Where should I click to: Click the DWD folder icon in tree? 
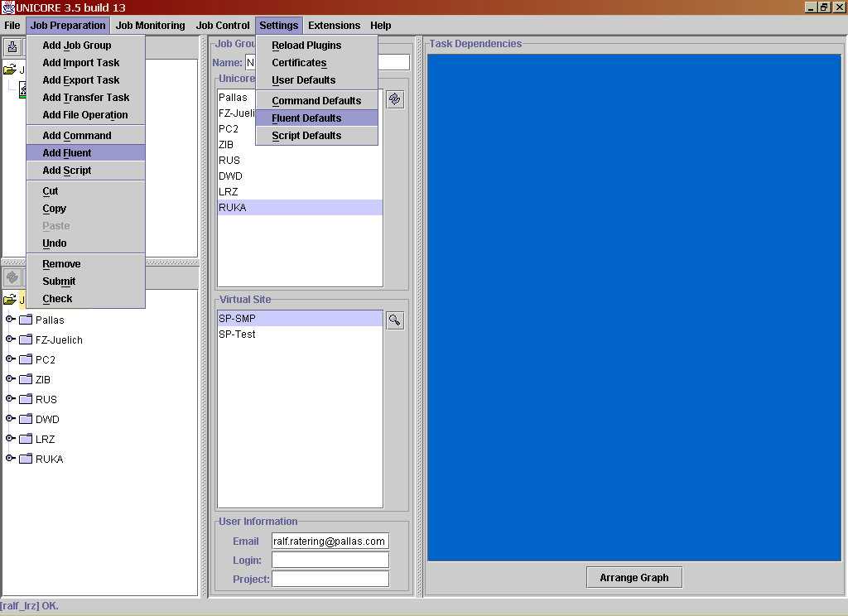[26, 419]
